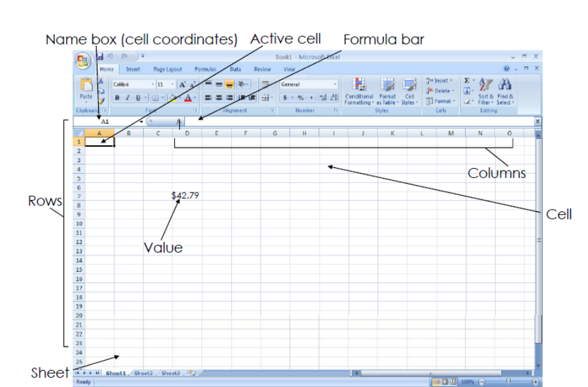The height and width of the screenshot is (387, 588).
Task: Open Format as Table gallery
Action: pyautogui.click(x=387, y=92)
